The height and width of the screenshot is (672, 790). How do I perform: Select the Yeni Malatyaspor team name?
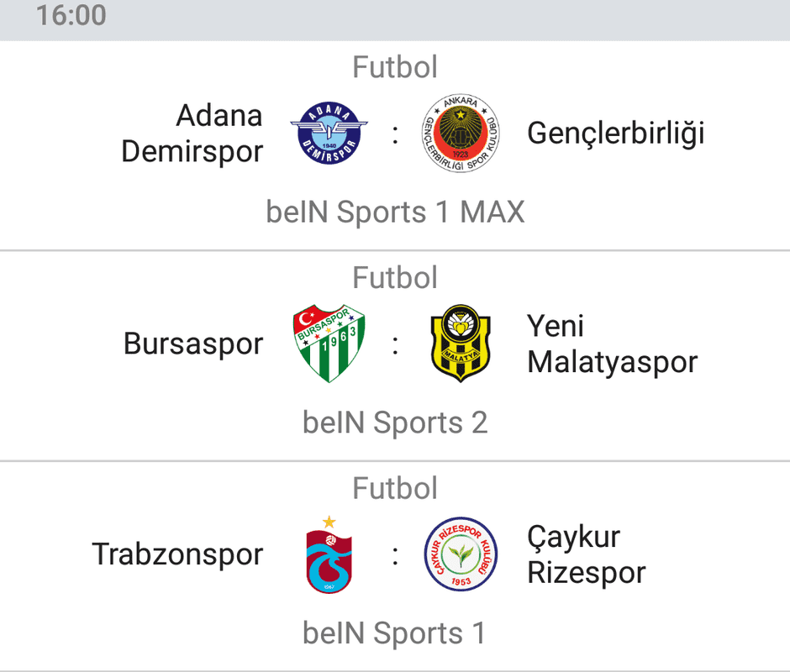point(612,344)
